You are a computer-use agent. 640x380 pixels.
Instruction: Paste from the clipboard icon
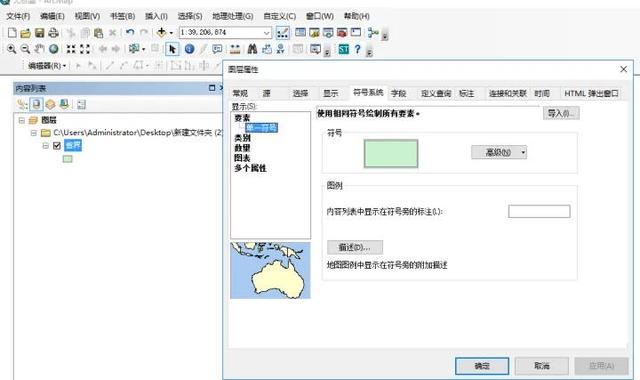click(98, 33)
